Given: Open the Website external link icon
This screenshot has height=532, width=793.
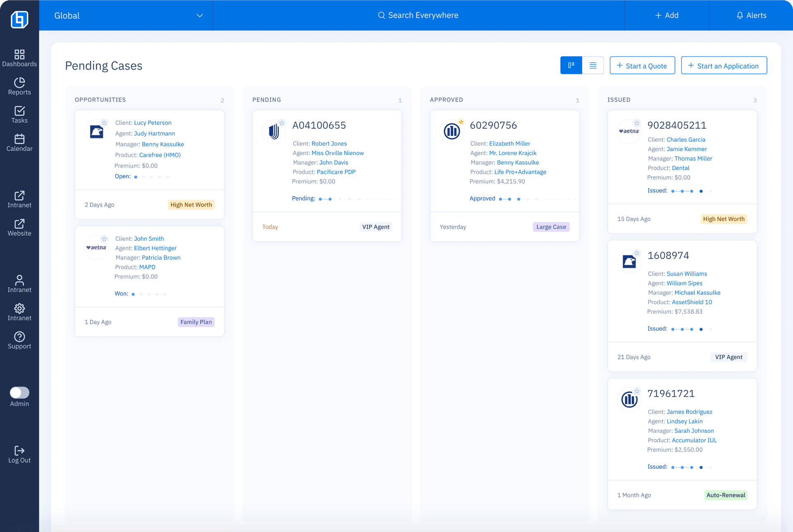Looking at the screenshot, I should [x=19, y=224].
